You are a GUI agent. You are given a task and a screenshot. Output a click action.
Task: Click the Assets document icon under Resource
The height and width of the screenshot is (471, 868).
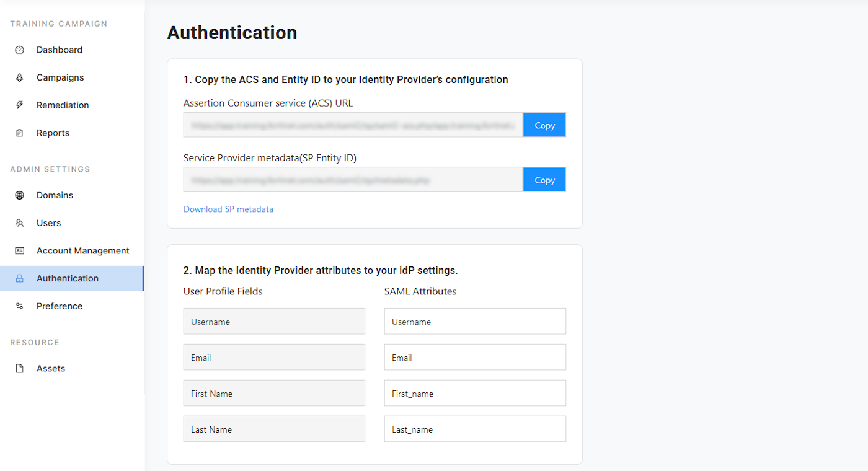[x=20, y=368]
